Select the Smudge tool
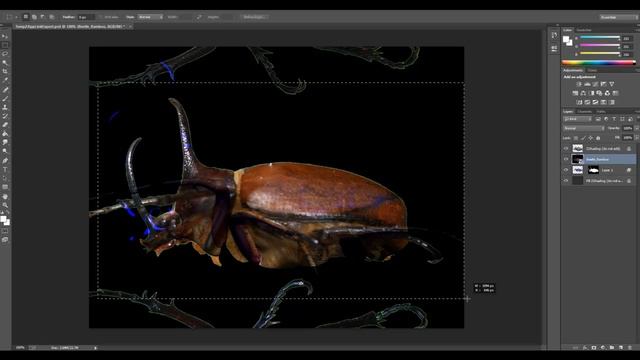 (x=5, y=142)
